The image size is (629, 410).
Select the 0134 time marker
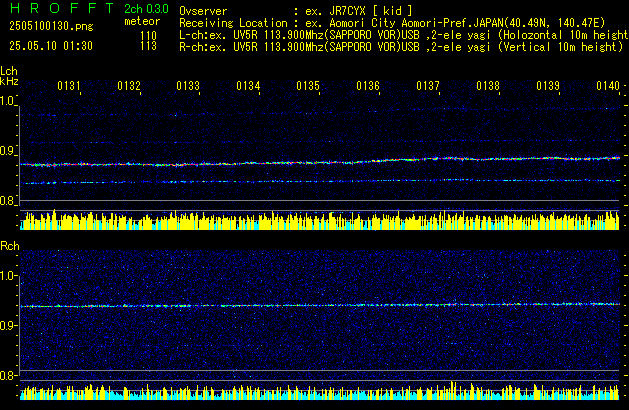tap(248, 86)
